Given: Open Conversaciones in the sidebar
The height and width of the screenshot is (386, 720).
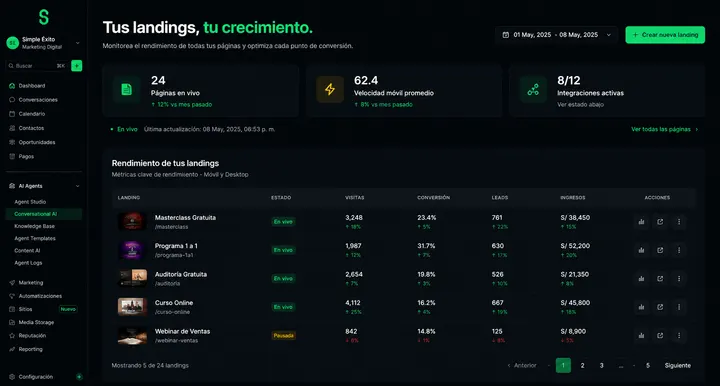Looking at the screenshot, I should coord(38,100).
